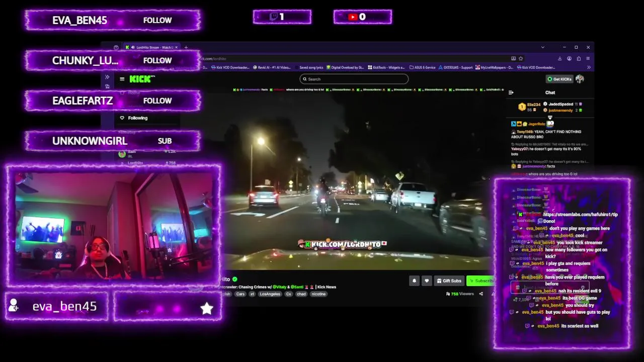
Task: Select the irl stream tag
Action: tap(252, 294)
